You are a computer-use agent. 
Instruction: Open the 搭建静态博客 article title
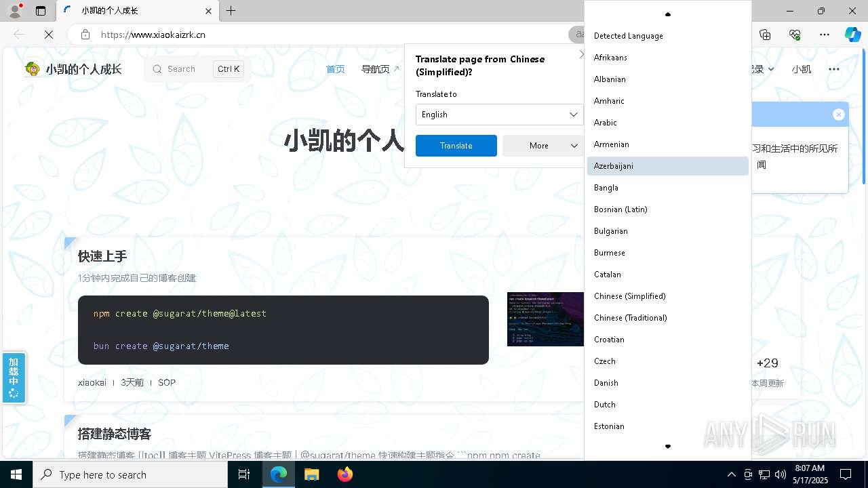115,434
